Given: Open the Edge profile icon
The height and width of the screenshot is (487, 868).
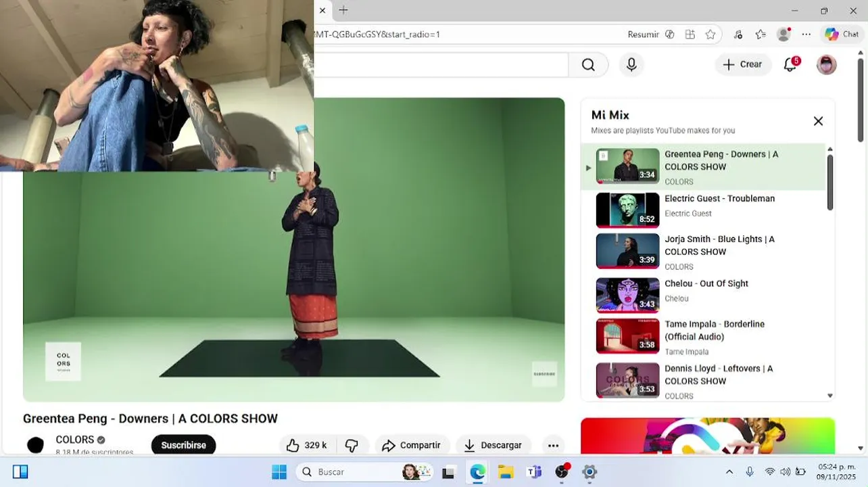Looking at the screenshot, I should click(x=783, y=34).
